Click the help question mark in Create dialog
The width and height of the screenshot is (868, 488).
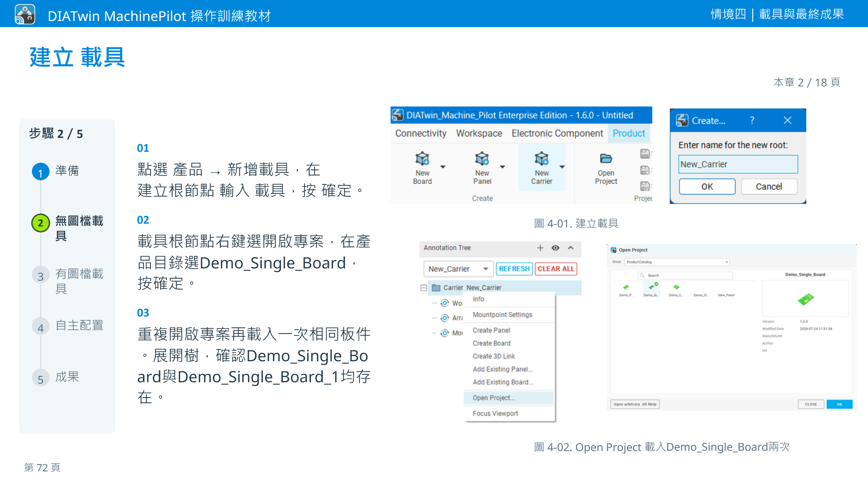[x=752, y=120]
